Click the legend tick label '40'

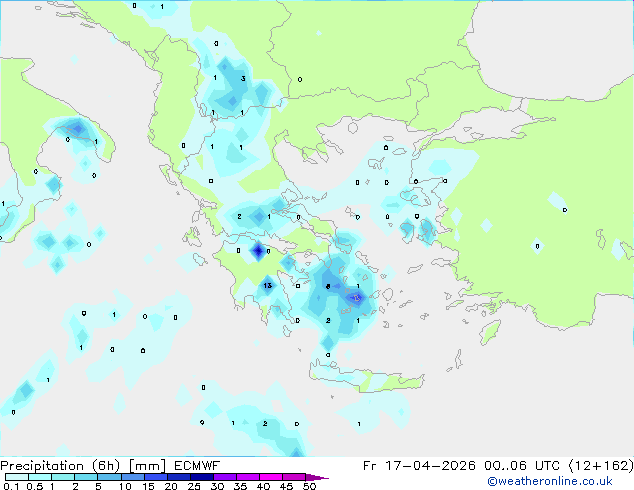[x=263, y=486]
